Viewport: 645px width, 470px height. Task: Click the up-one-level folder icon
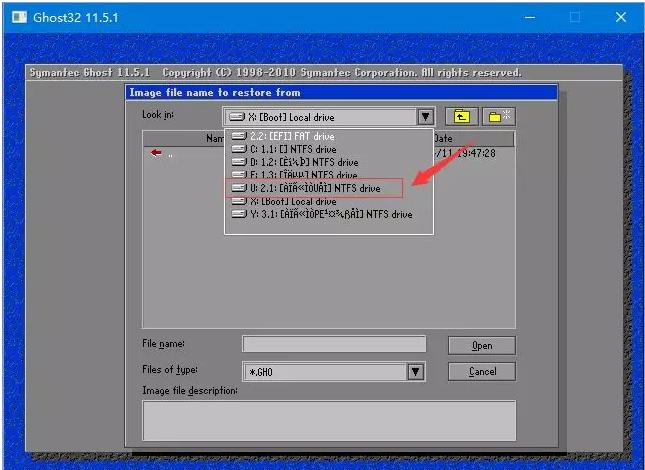(x=462, y=117)
